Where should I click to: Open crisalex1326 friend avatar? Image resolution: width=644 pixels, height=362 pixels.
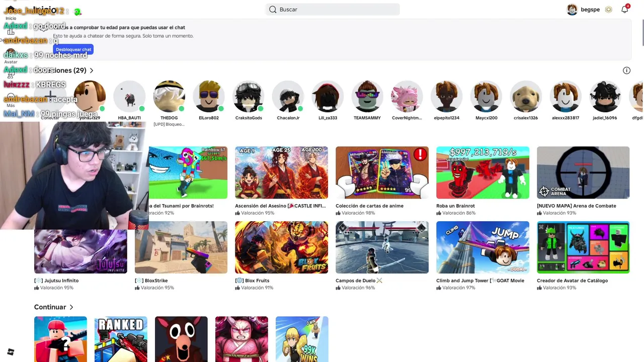pyautogui.click(x=526, y=97)
